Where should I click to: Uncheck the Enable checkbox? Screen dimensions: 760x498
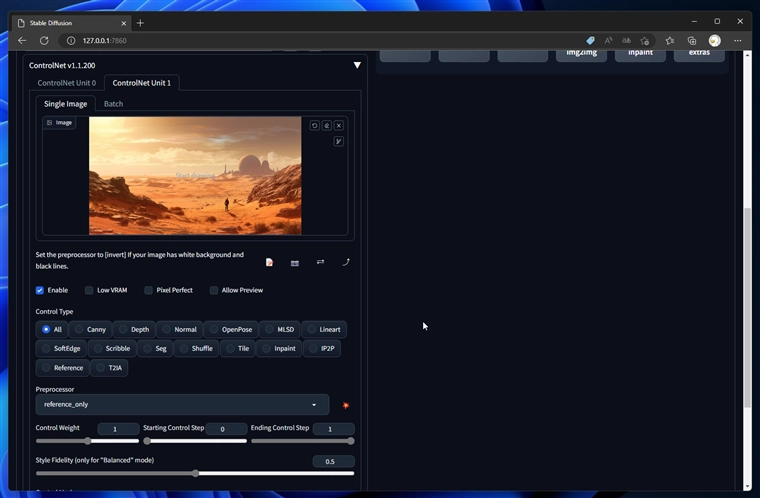coord(40,290)
